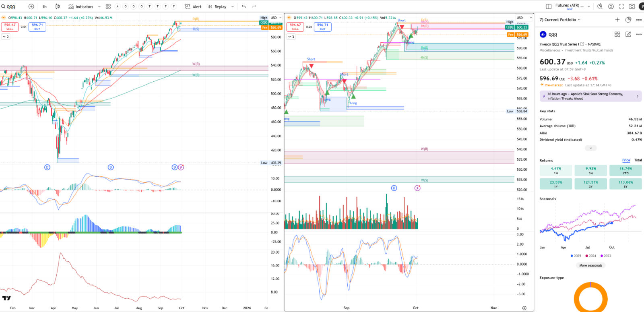Screen dimensions: 644x312
Task: Click the Undo arrow in toolbar
Action: (x=244, y=6)
